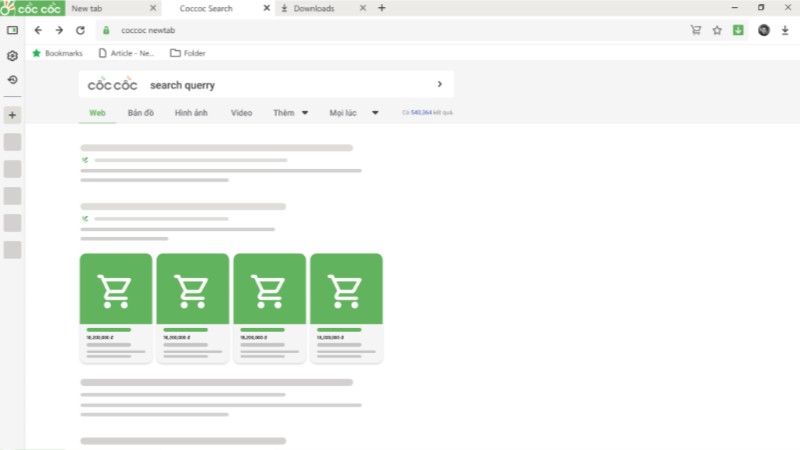Open the third shopping product card
Viewport: 800px width, 450px height.
point(269,308)
